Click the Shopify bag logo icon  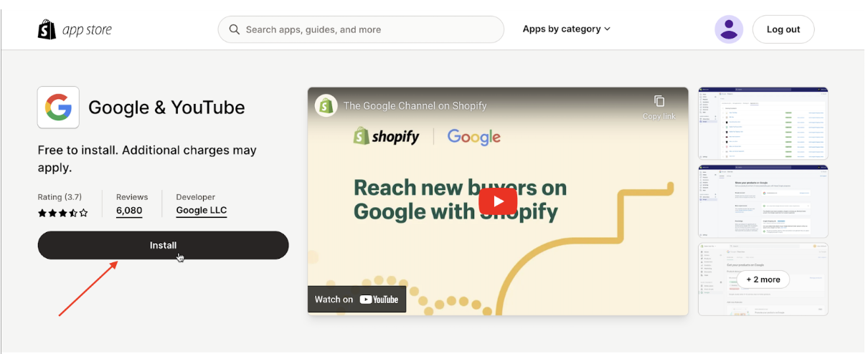coord(47,29)
